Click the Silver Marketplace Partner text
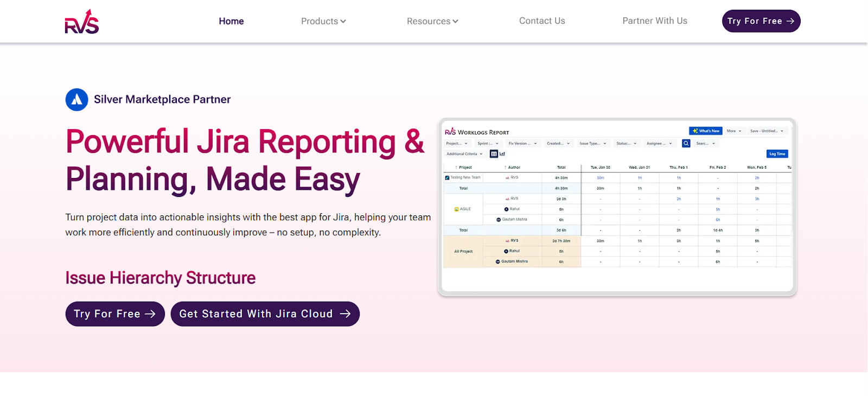Viewport: 868px width, 396px height. (x=162, y=99)
